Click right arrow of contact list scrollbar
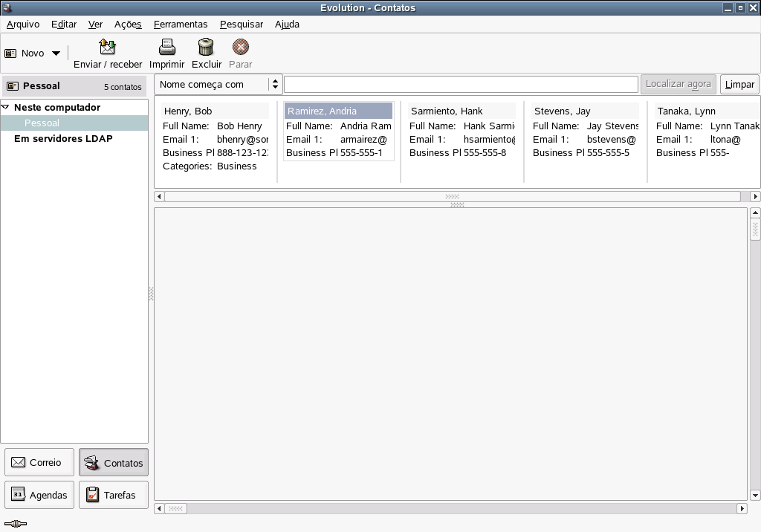 pos(755,197)
